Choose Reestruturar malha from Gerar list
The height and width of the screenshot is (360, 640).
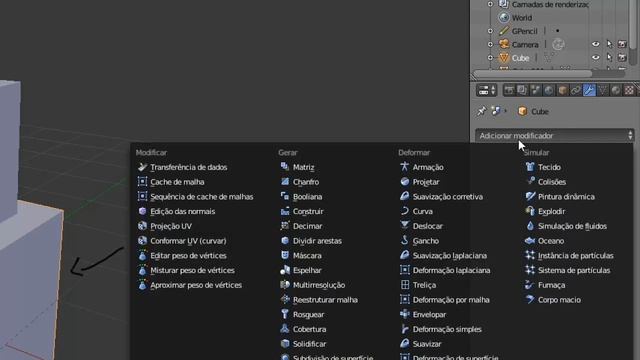319,300
